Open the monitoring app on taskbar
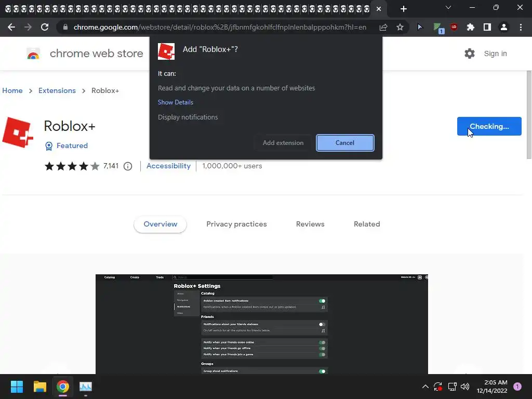 pos(86,387)
